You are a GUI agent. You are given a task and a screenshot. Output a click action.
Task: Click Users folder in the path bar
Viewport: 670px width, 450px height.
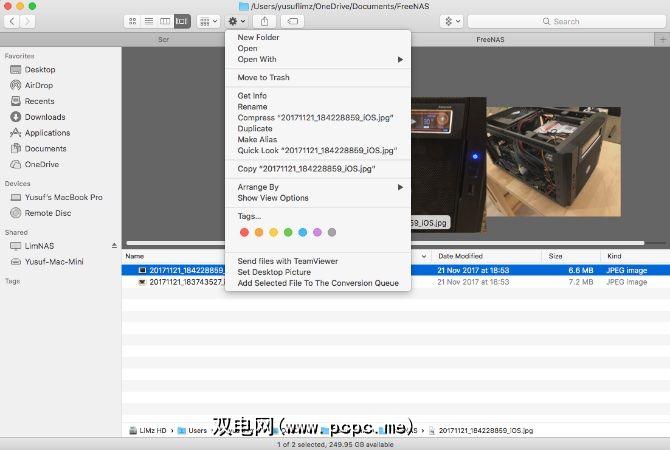pos(192,430)
